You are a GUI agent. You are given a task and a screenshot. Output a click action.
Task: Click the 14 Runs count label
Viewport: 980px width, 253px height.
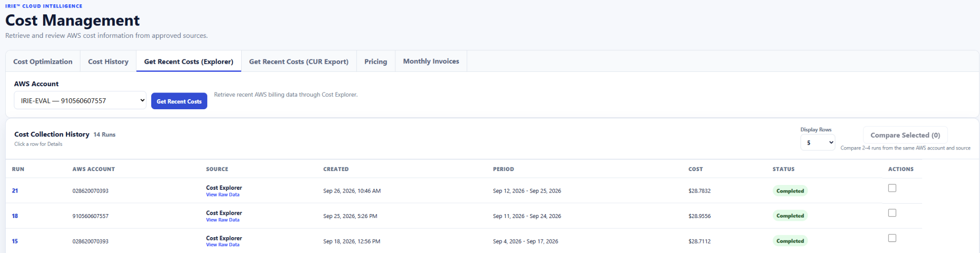point(104,135)
